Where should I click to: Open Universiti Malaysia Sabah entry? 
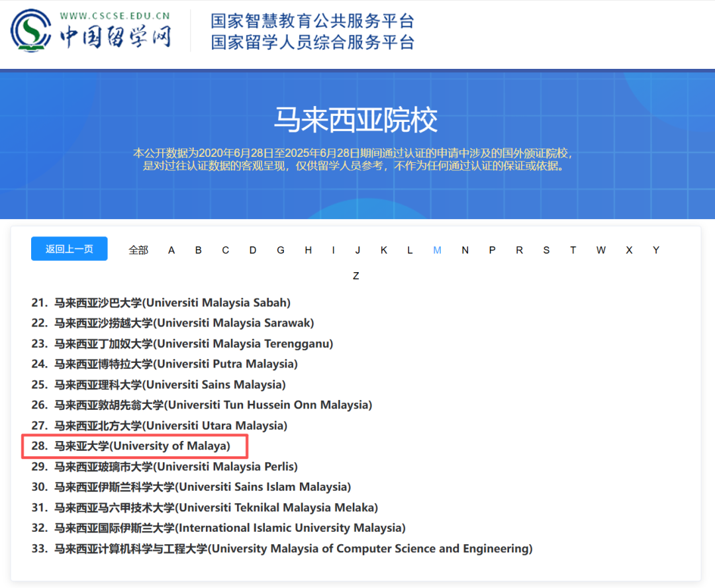pos(161,303)
